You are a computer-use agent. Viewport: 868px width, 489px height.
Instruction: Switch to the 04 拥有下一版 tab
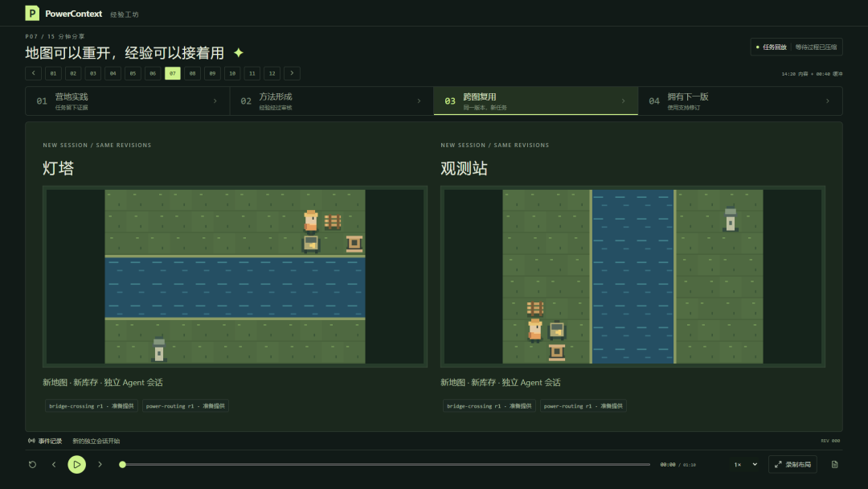(x=740, y=101)
